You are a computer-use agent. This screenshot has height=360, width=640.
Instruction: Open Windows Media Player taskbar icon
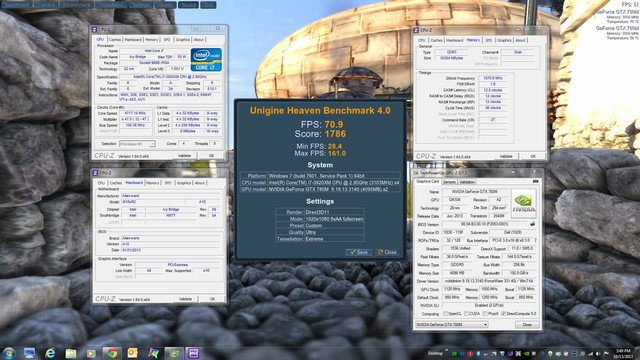coord(91,353)
